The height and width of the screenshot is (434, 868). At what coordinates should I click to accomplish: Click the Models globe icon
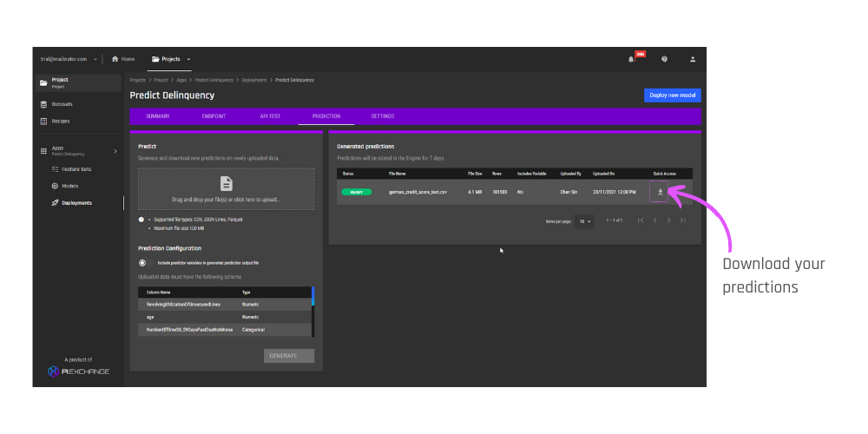(55, 186)
